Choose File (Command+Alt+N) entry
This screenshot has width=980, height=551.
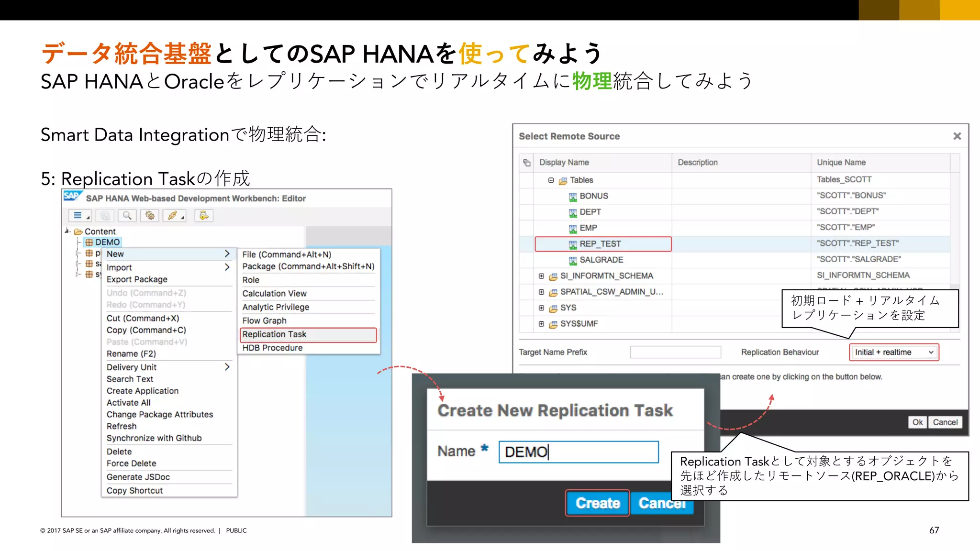(308, 254)
